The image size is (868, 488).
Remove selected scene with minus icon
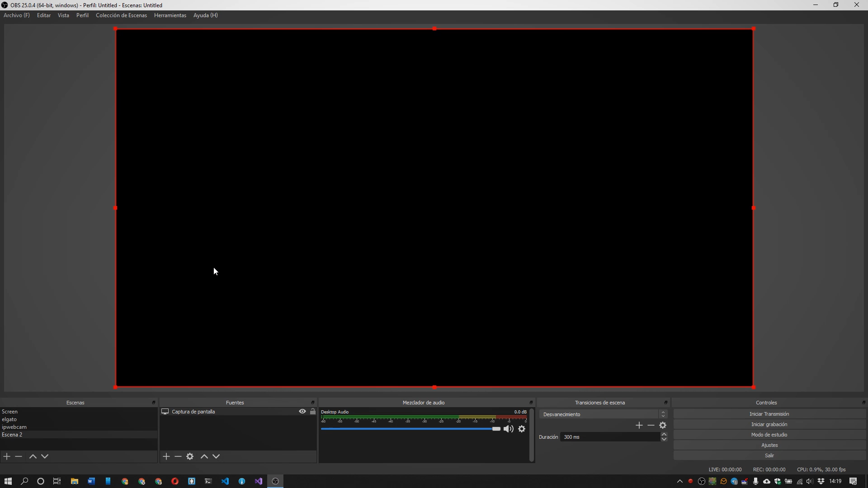pyautogui.click(x=19, y=456)
